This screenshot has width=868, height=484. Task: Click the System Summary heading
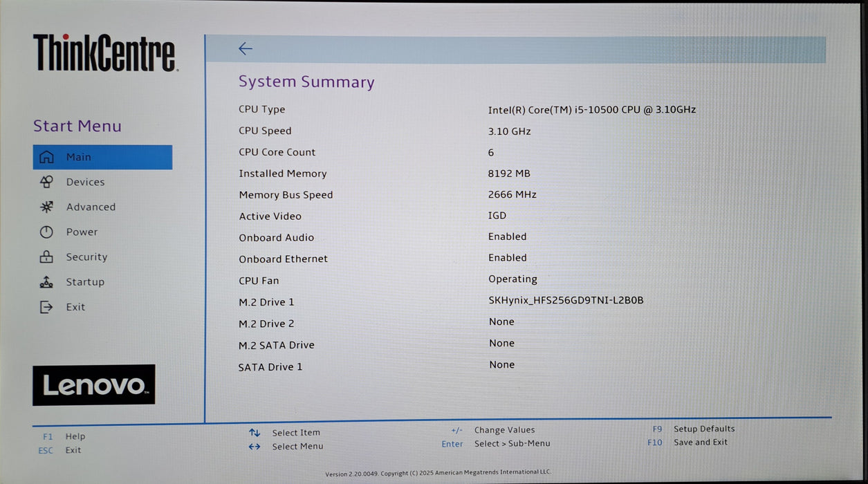coord(306,82)
